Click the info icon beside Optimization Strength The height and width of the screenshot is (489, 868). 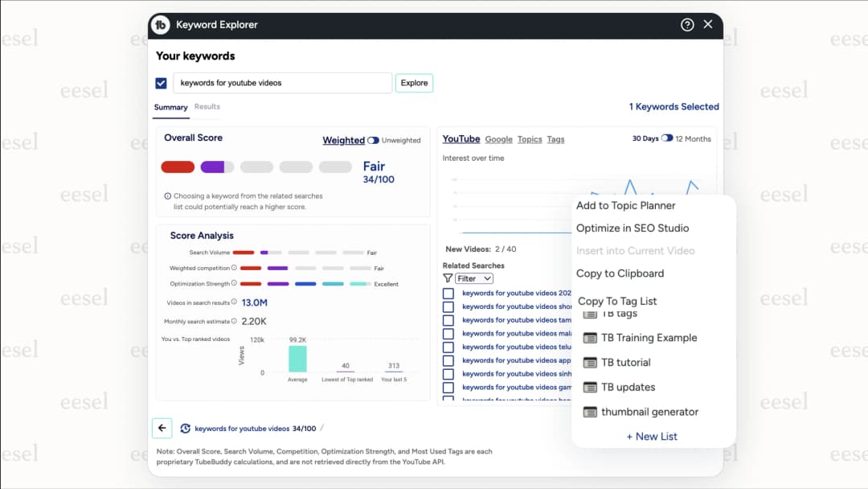[234, 284]
